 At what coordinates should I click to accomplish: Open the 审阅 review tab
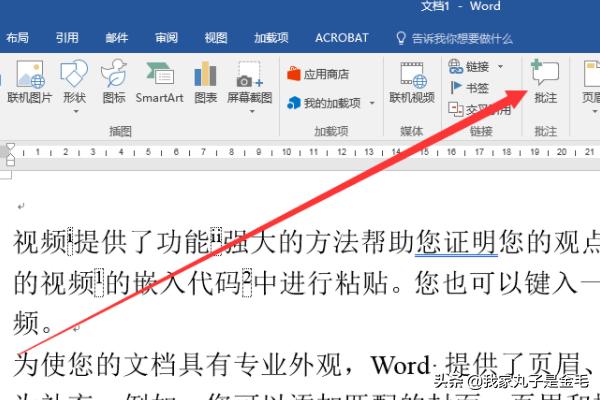(166, 38)
